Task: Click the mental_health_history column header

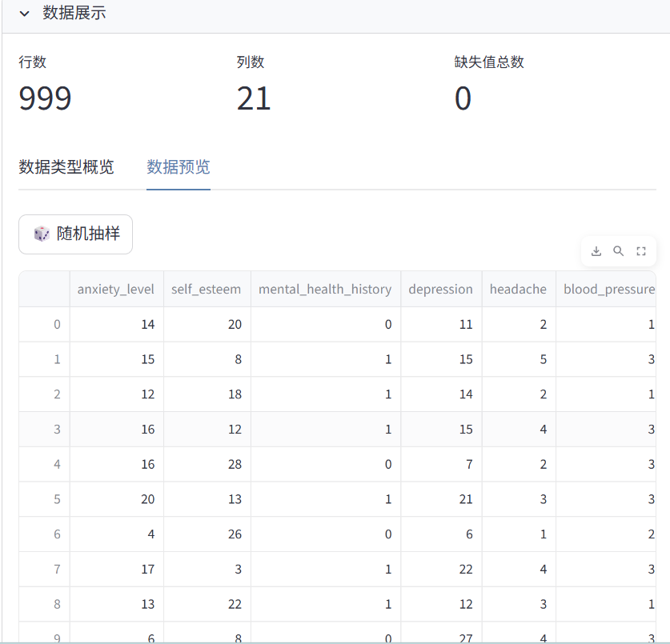Action: point(325,290)
